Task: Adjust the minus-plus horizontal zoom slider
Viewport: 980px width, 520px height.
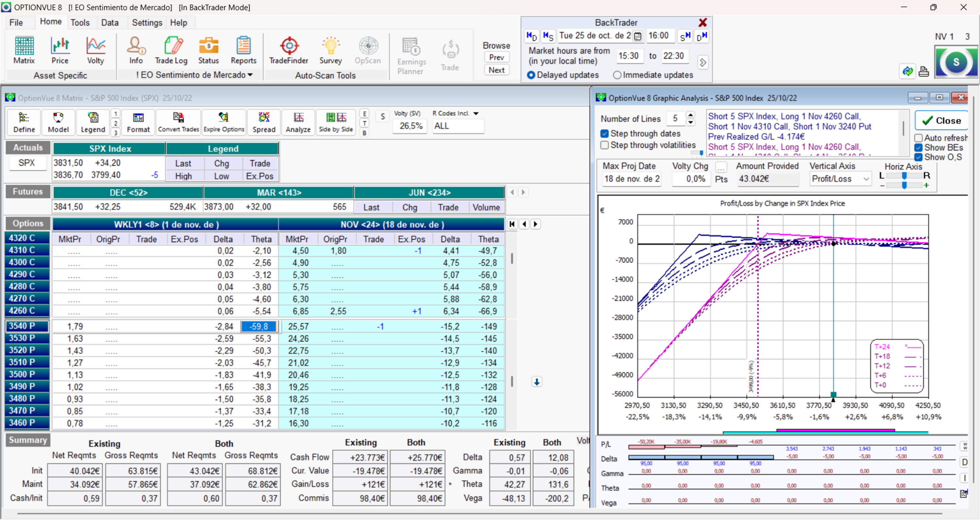Action: click(904, 185)
